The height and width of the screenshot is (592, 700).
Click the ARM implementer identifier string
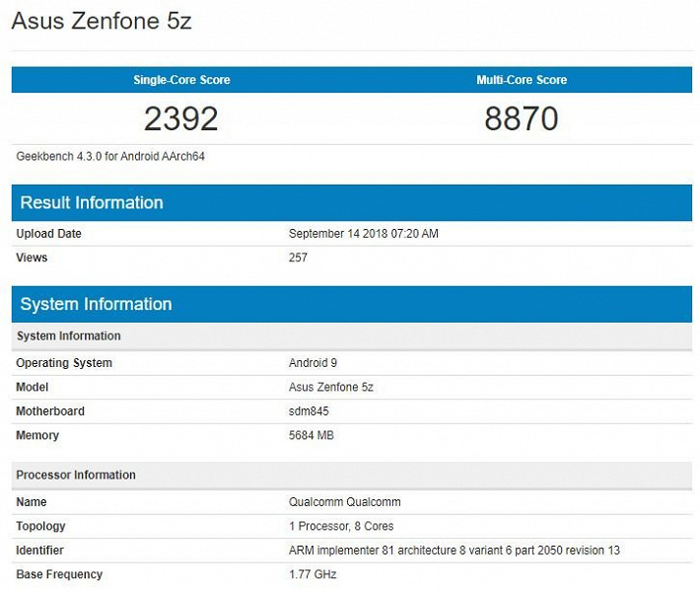click(x=455, y=550)
